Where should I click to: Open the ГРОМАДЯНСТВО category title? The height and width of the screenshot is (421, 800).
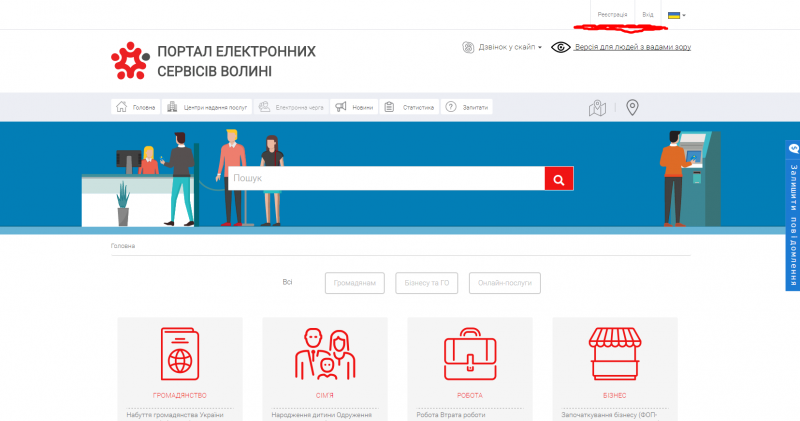click(180, 395)
